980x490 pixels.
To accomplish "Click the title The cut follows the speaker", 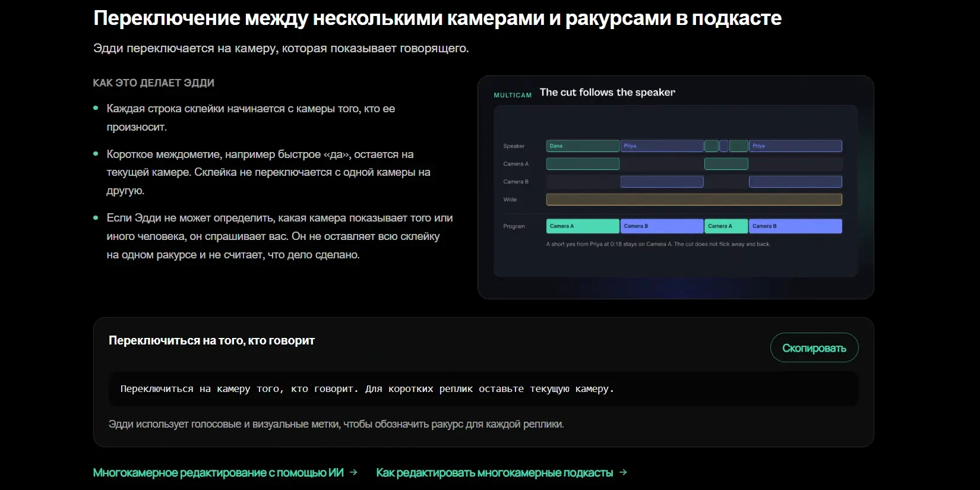I will (x=607, y=92).
